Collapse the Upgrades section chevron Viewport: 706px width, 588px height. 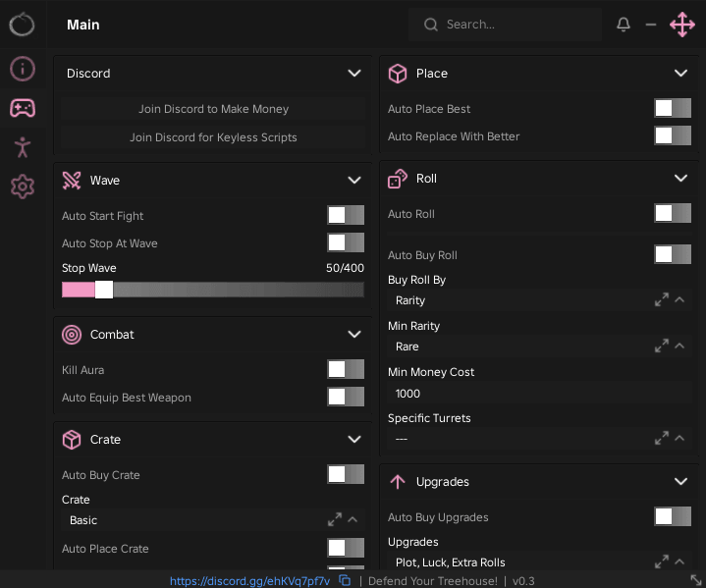point(680,481)
